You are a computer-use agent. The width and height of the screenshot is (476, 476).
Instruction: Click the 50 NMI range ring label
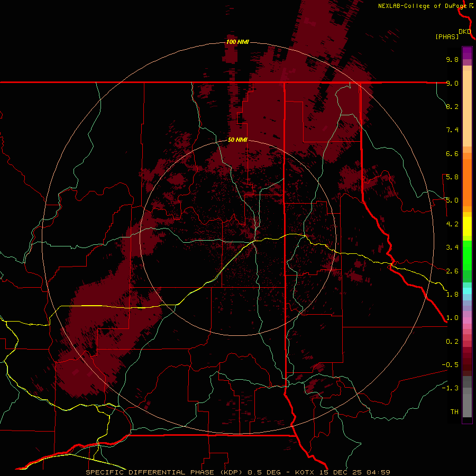pos(237,140)
